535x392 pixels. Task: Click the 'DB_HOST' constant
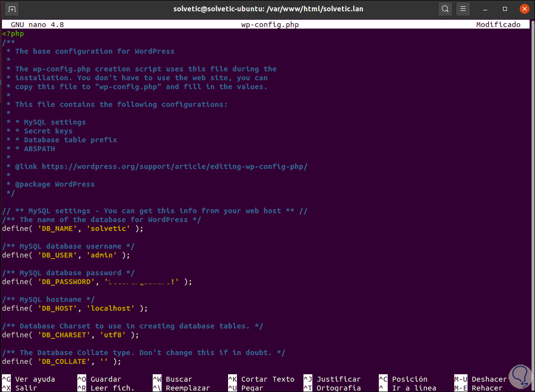(57, 308)
